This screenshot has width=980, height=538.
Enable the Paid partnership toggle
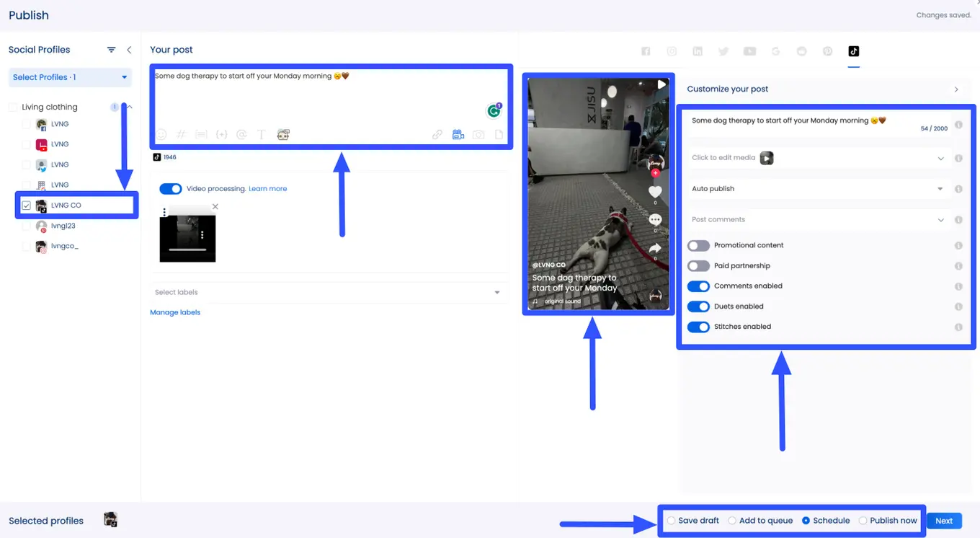click(x=698, y=265)
